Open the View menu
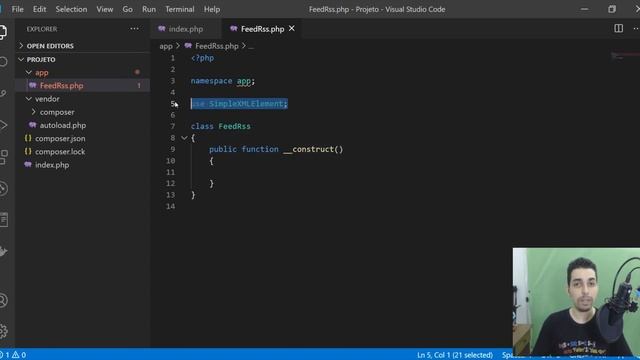 point(105,9)
